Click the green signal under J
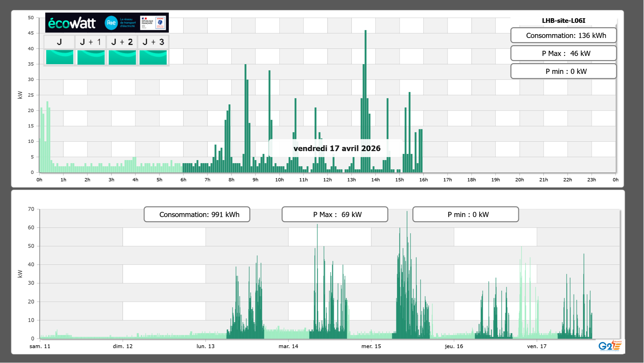Viewport: 644px width, 363px height. 60,57
